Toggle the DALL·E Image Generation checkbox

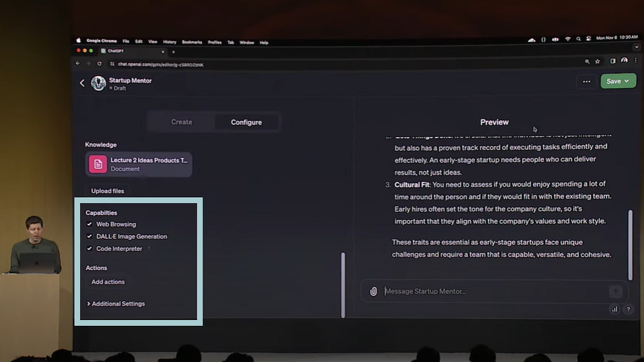(90, 236)
